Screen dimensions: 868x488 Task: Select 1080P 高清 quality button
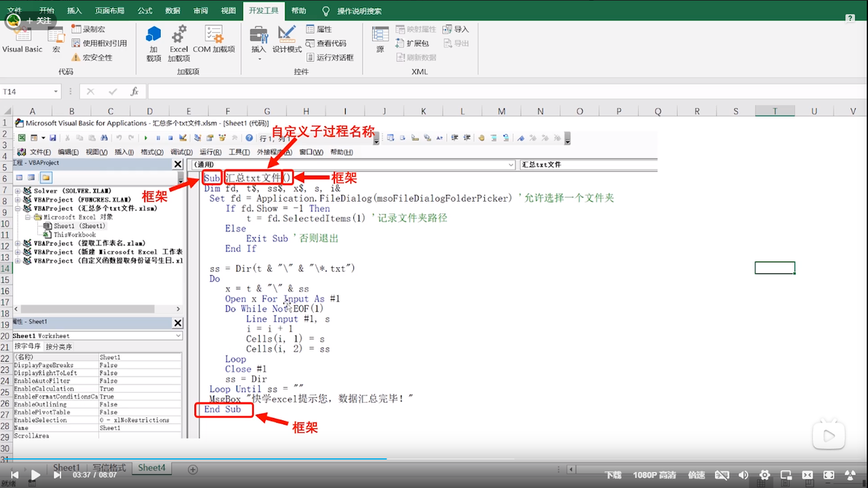(654, 475)
